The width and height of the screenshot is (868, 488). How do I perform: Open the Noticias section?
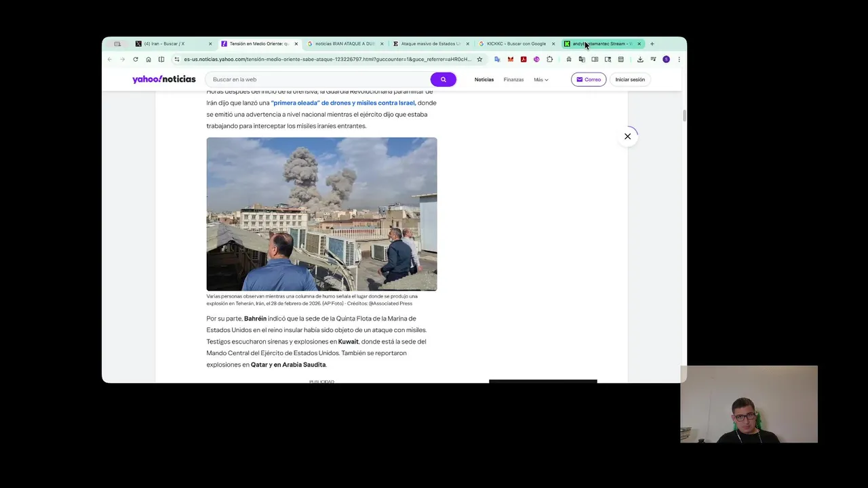click(484, 79)
